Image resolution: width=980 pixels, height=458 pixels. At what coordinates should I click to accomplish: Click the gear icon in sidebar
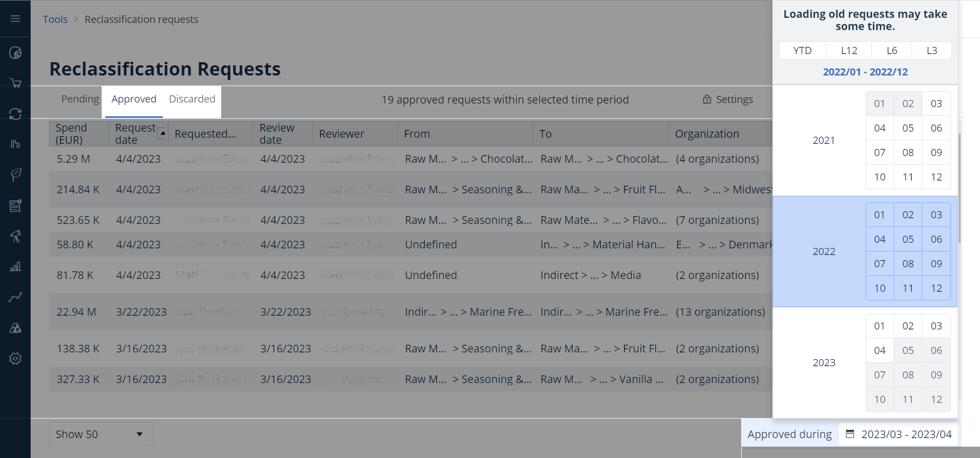[x=15, y=359]
